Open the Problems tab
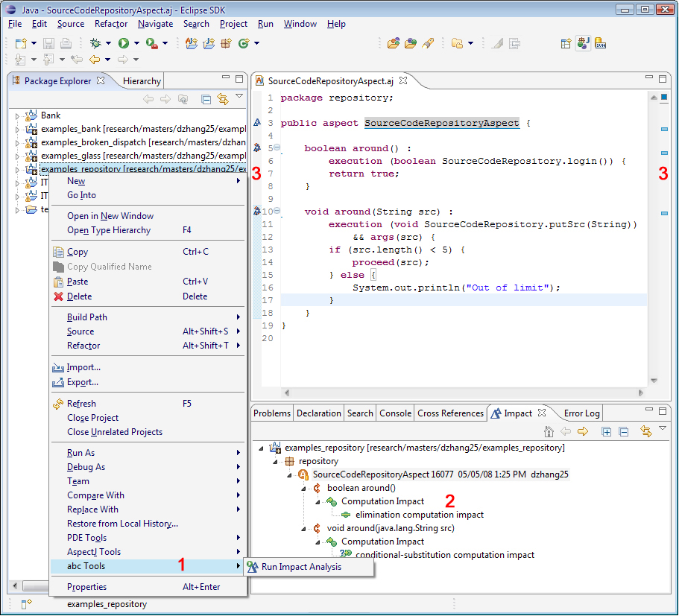 (x=272, y=413)
